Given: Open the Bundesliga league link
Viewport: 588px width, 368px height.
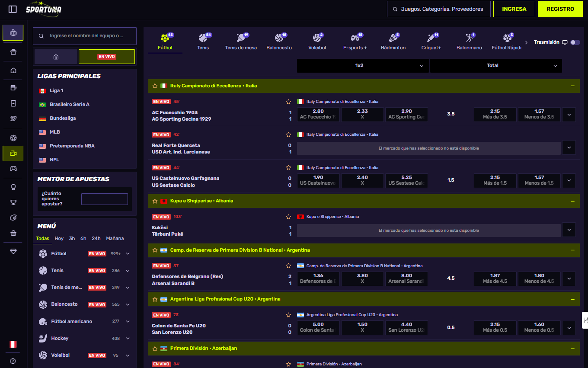Looking at the screenshot, I should click(x=63, y=118).
